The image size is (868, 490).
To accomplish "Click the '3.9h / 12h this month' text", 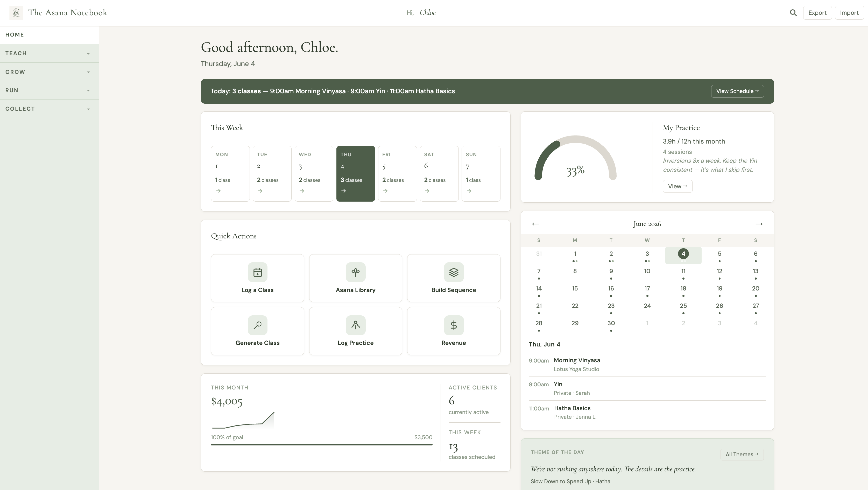I will pyautogui.click(x=694, y=141).
